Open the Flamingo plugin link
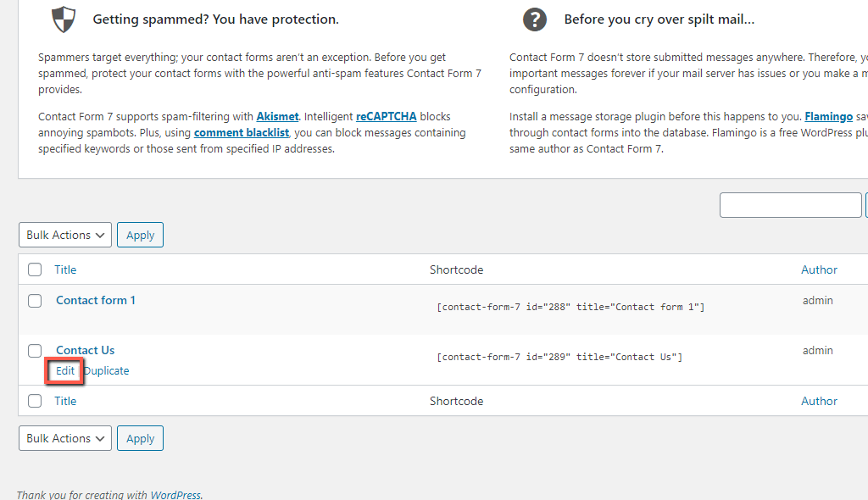The image size is (868, 500). click(828, 116)
